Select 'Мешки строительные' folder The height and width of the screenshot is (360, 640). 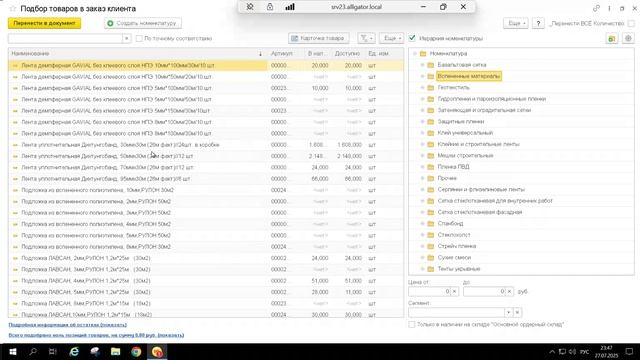[x=465, y=156]
